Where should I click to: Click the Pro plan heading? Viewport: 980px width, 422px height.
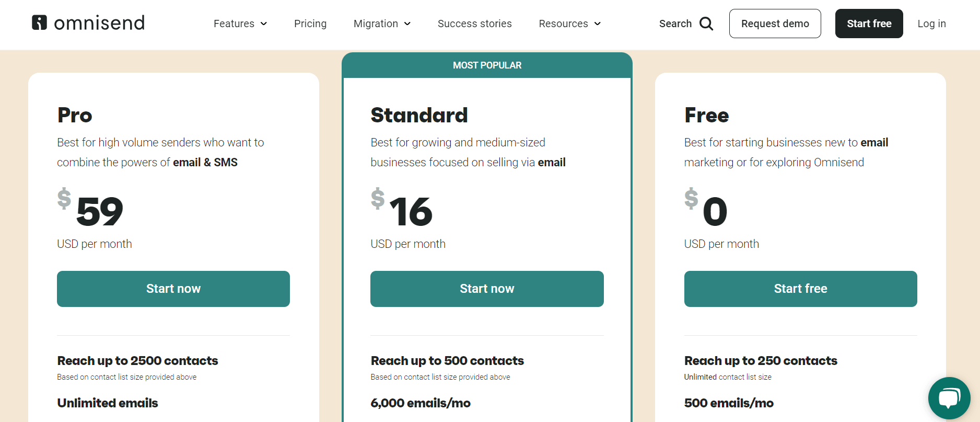click(75, 115)
